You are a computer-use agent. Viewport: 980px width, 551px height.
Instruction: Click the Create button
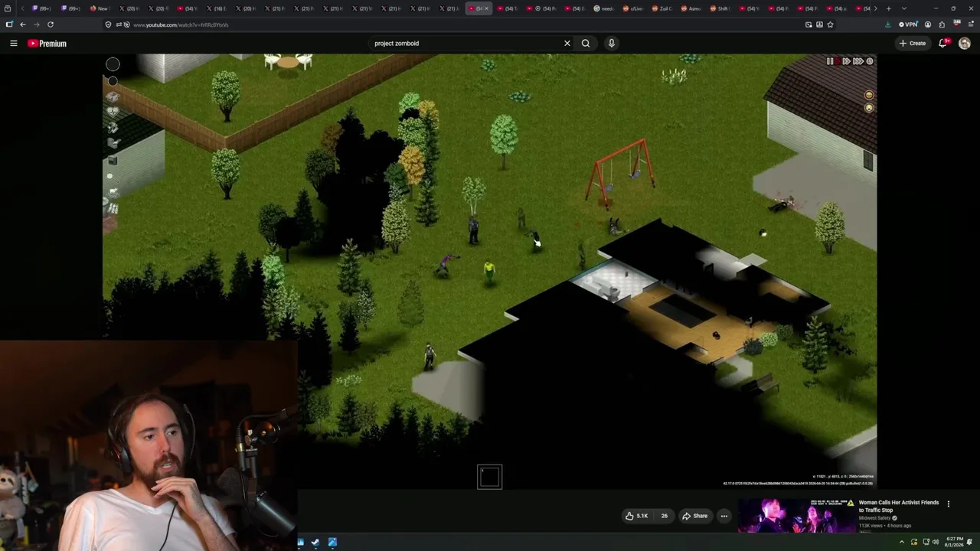[x=913, y=44]
